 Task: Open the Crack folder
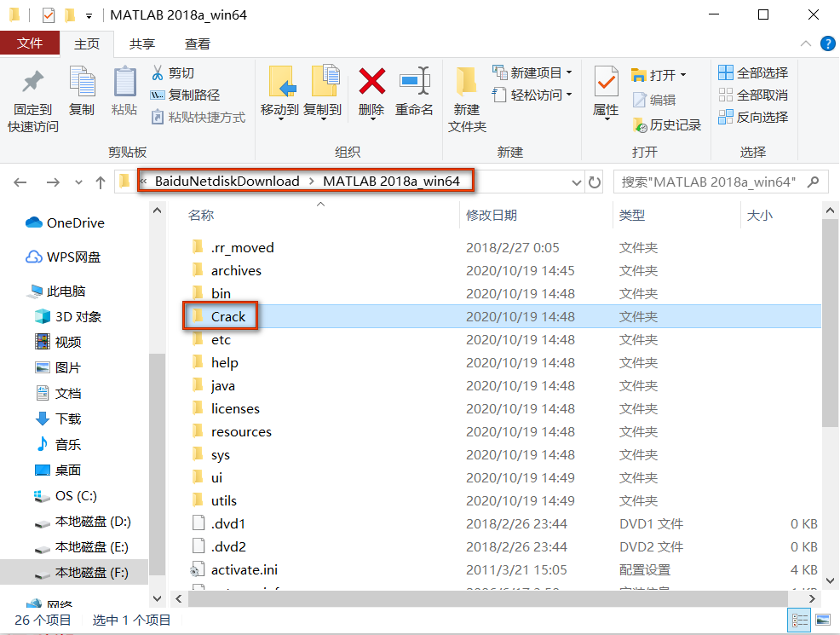pyautogui.click(x=232, y=315)
